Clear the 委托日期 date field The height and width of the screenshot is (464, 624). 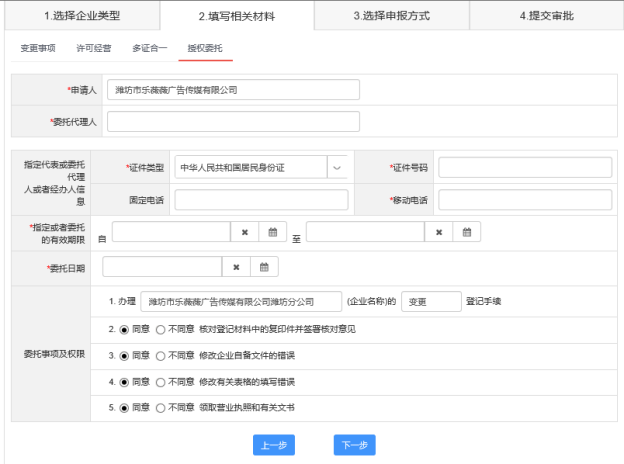236,267
